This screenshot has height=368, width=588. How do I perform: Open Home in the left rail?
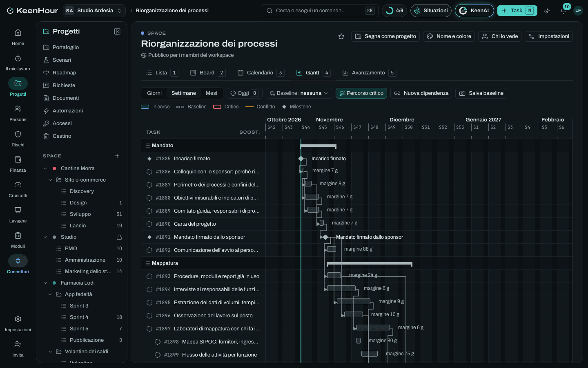[18, 37]
